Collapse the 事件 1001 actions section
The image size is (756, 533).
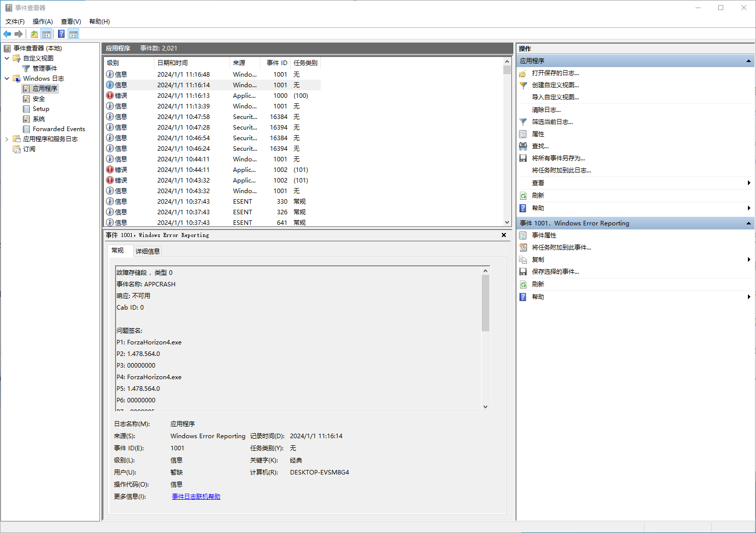coord(748,223)
